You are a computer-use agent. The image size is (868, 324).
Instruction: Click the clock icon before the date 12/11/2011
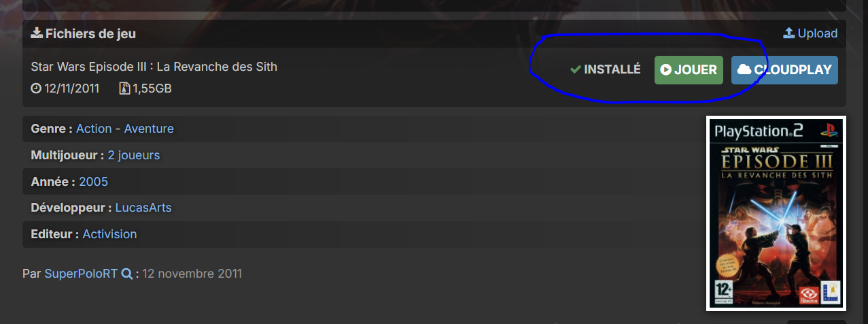pos(36,88)
